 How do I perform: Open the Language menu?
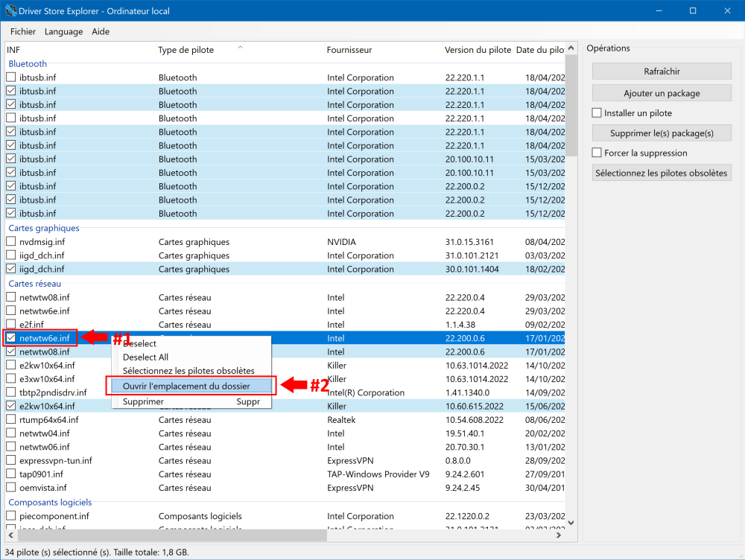pos(63,32)
